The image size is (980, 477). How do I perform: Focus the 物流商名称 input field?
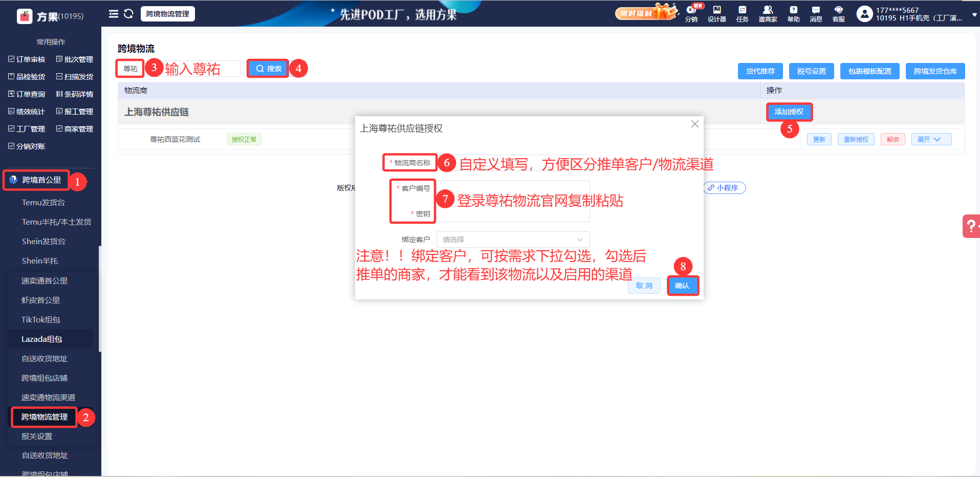tap(513, 163)
